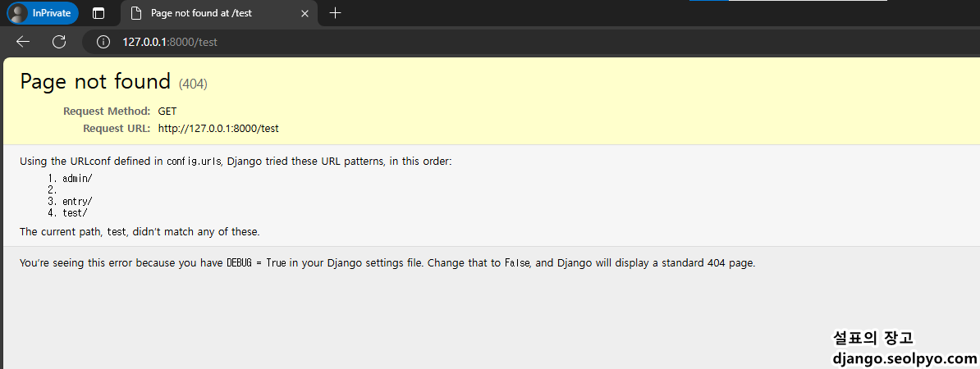Click the entry/ URL pattern entry
Viewport: 980px width, 369px height.
pos(77,202)
